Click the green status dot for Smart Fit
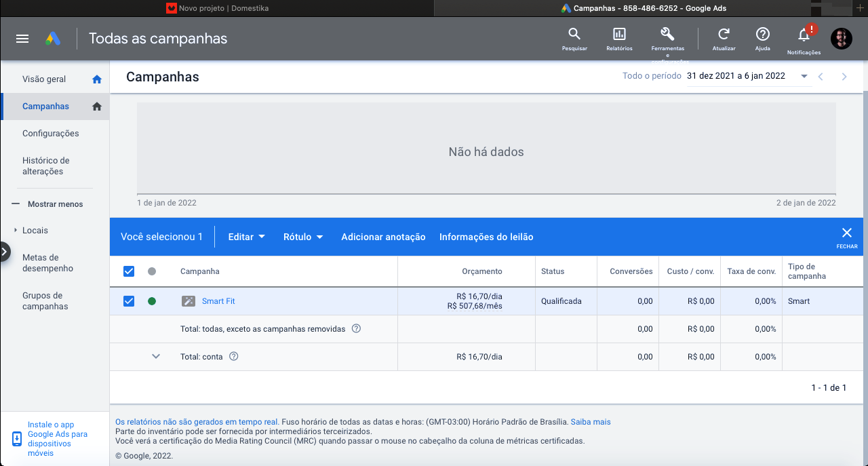 152,301
